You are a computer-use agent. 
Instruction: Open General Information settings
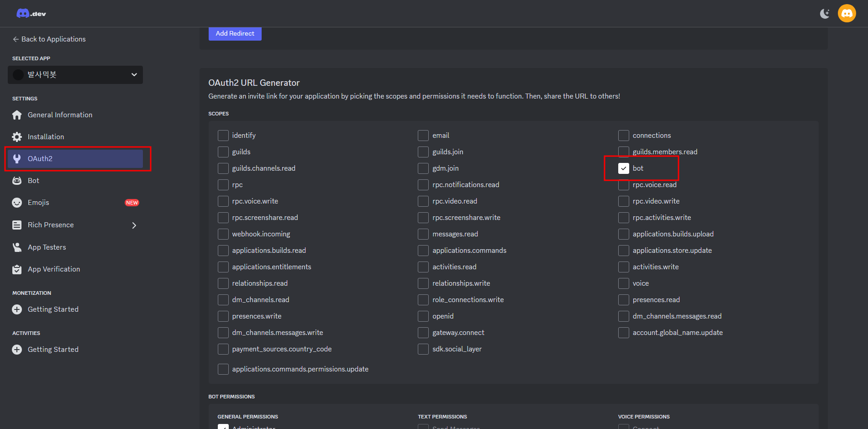tap(75, 115)
